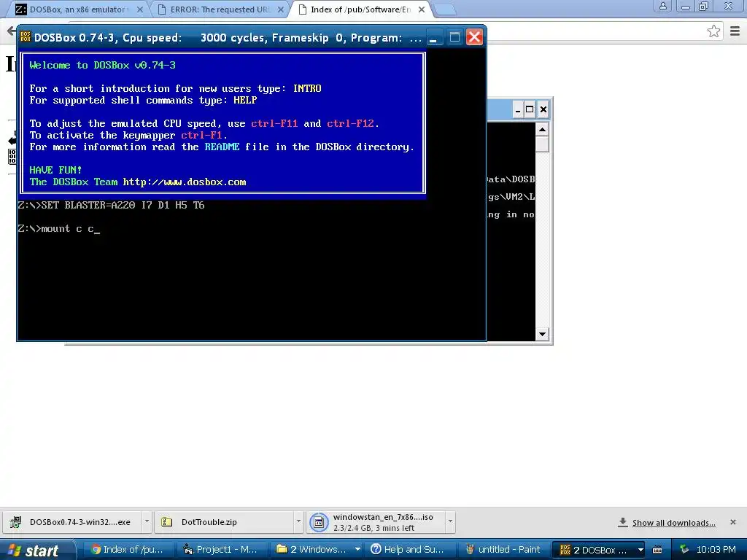747x560 pixels.
Task: Maximize the DOSBox status console window
Action: [530, 109]
